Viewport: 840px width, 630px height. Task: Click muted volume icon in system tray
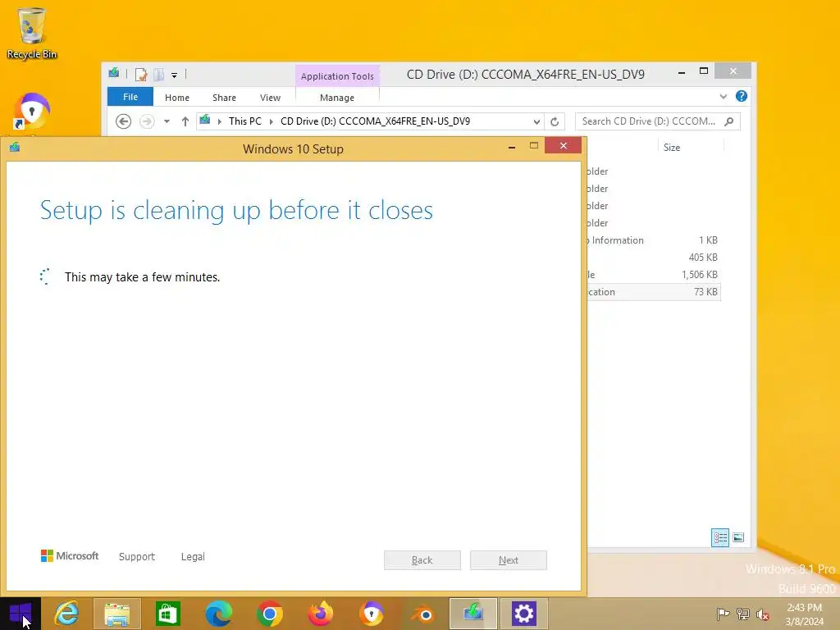[762, 614]
